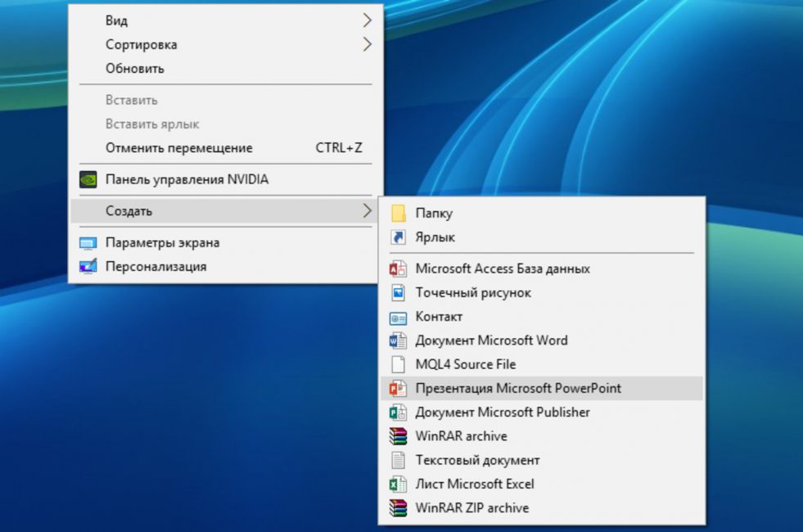The image size is (803, 532).
Task: Choose Лист Microsoft Excel
Action: point(542,485)
